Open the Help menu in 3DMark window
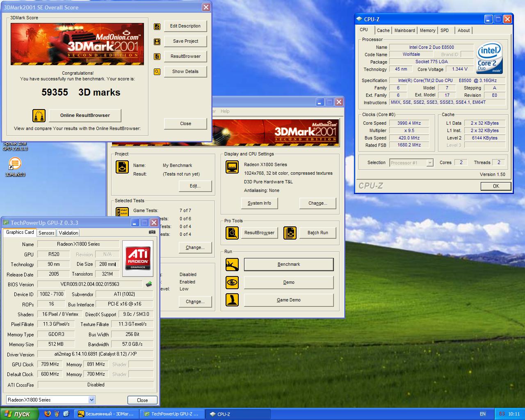 pyautogui.click(x=225, y=111)
